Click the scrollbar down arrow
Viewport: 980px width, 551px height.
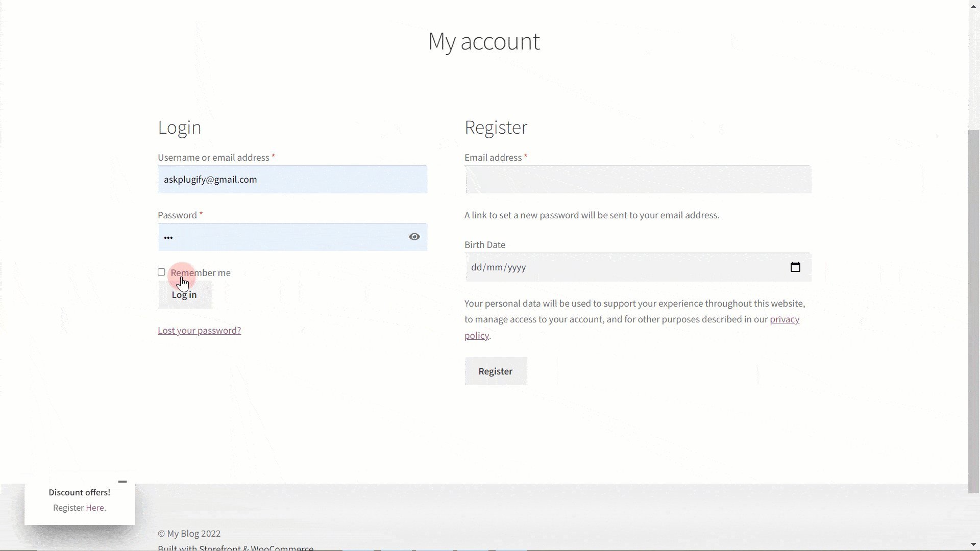(x=974, y=545)
